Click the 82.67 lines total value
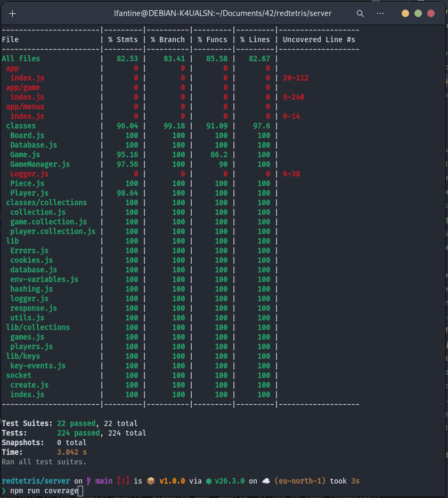Viewport: 448px width, 498px height. 259,59
